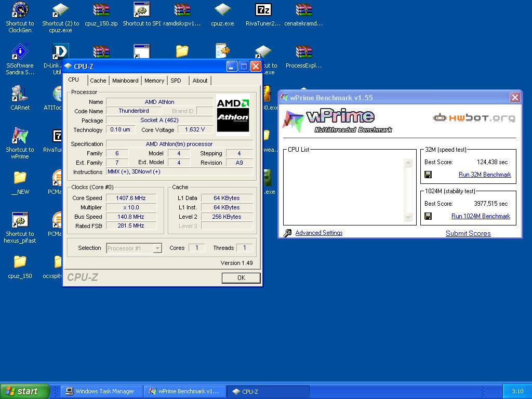Open the About tab in CPU-Z
532x399 pixels.
pos(200,81)
